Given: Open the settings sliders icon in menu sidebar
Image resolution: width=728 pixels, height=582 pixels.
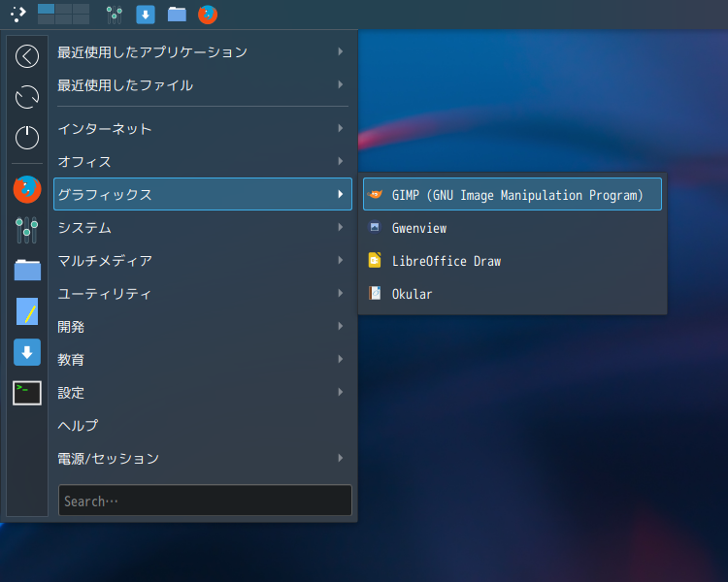Looking at the screenshot, I should point(27,230).
